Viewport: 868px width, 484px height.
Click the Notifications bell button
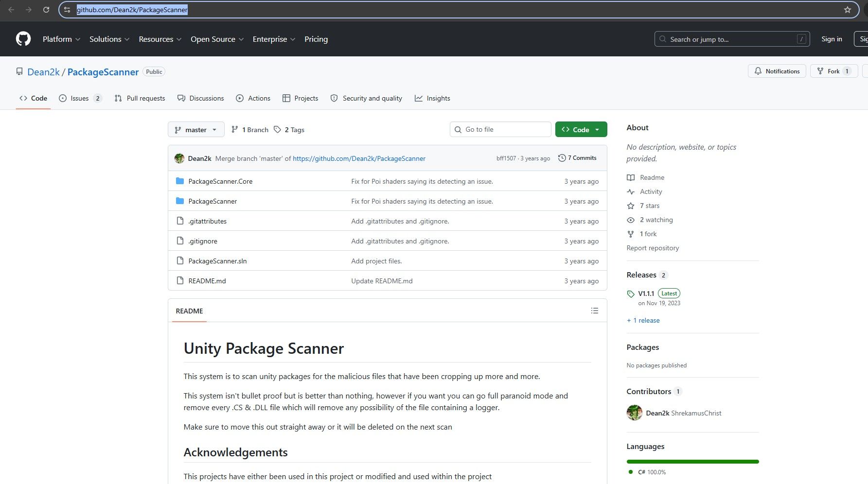(777, 71)
